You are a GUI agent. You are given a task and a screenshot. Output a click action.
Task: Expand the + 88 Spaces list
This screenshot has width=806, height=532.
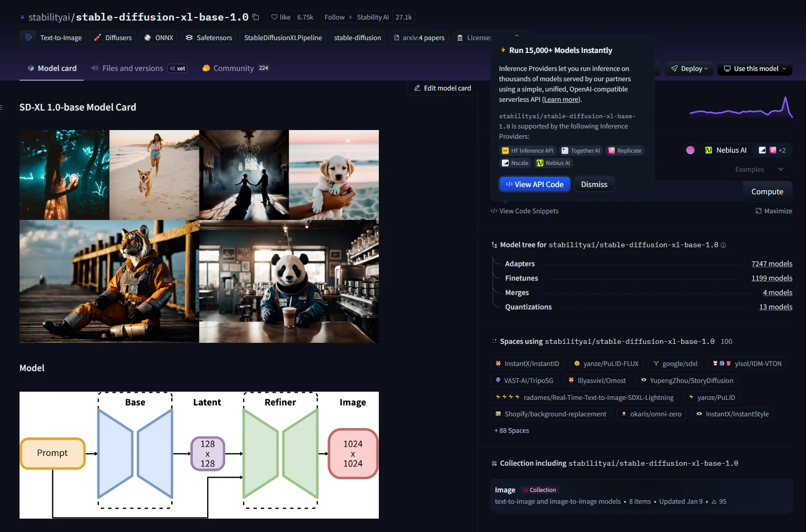[x=511, y=431]
